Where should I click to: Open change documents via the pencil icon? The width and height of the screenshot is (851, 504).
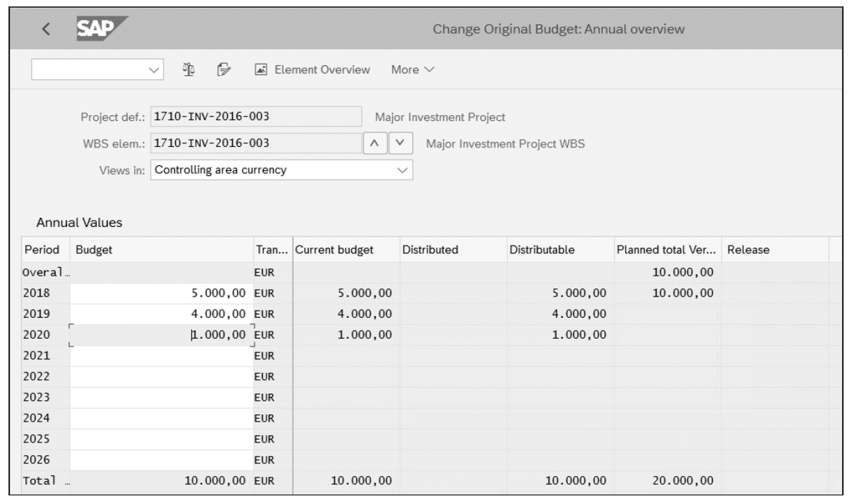click(224, 70)
